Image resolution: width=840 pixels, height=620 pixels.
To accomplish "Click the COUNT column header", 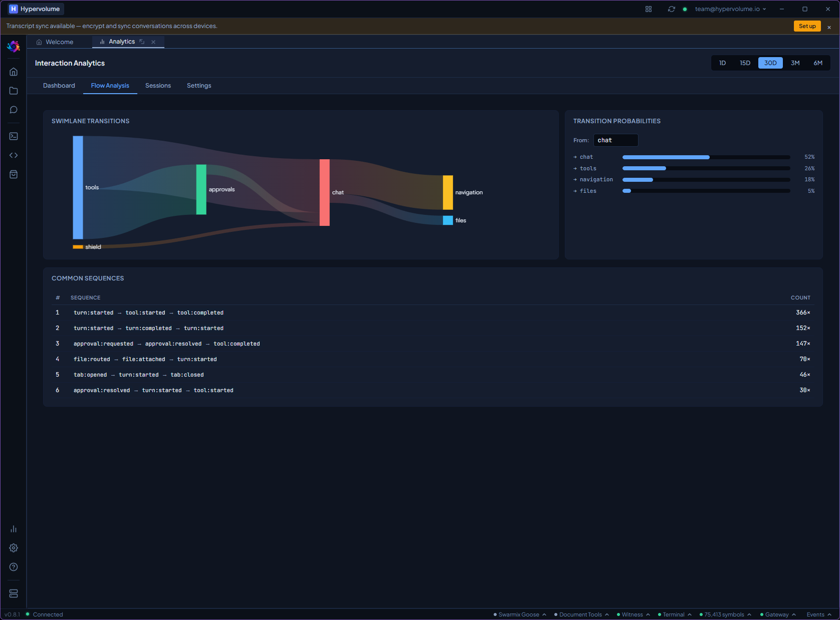I will point(800,297).
